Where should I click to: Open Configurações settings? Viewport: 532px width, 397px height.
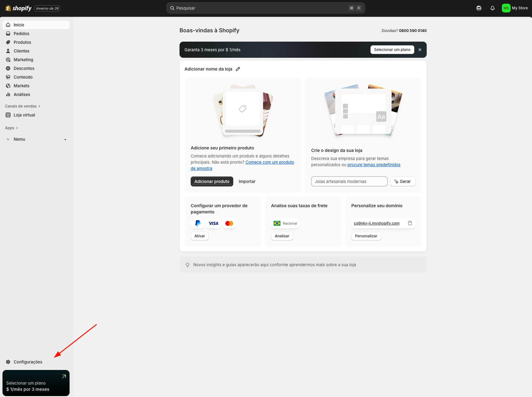(36, 362)
